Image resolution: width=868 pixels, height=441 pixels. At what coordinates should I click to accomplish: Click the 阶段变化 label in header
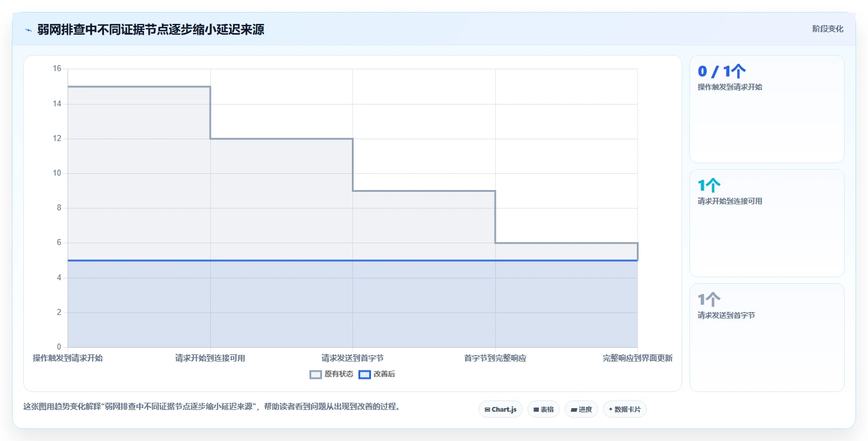pos(827,29)
